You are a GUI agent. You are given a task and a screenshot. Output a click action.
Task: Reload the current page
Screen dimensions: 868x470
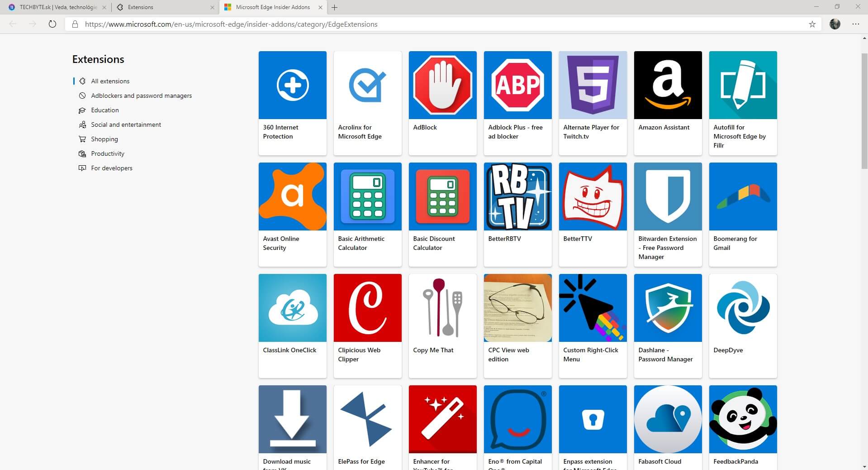(x=52, y=24)
